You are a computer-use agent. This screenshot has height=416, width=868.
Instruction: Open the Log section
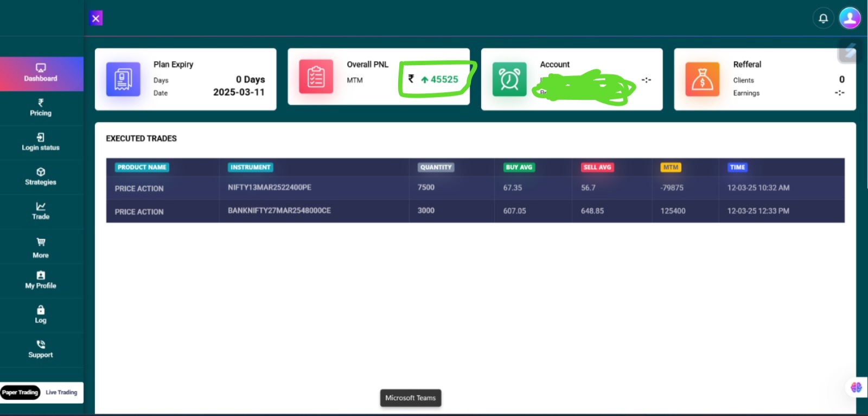[x=41, y=315]
